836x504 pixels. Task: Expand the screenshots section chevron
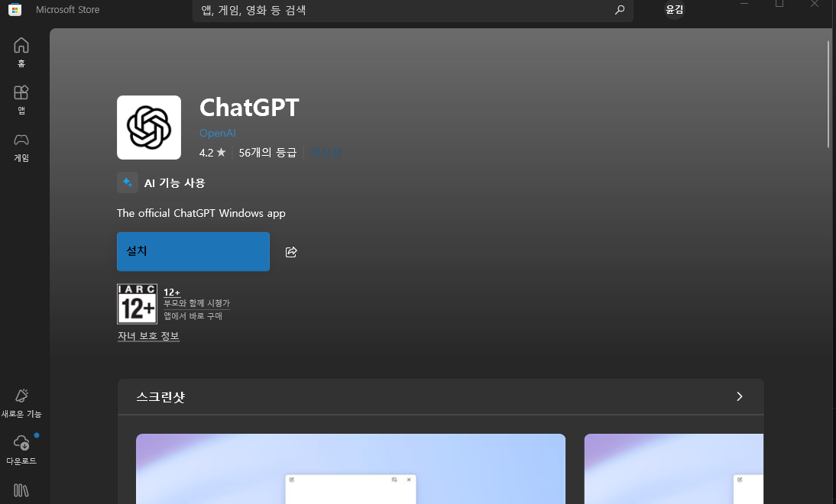pos(739,396)
